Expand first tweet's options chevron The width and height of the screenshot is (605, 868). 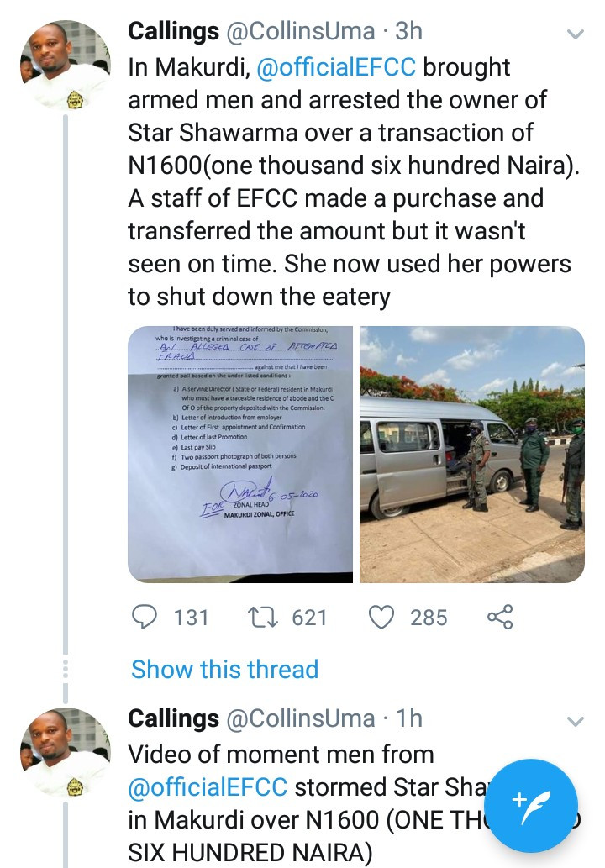click(576, 34)
